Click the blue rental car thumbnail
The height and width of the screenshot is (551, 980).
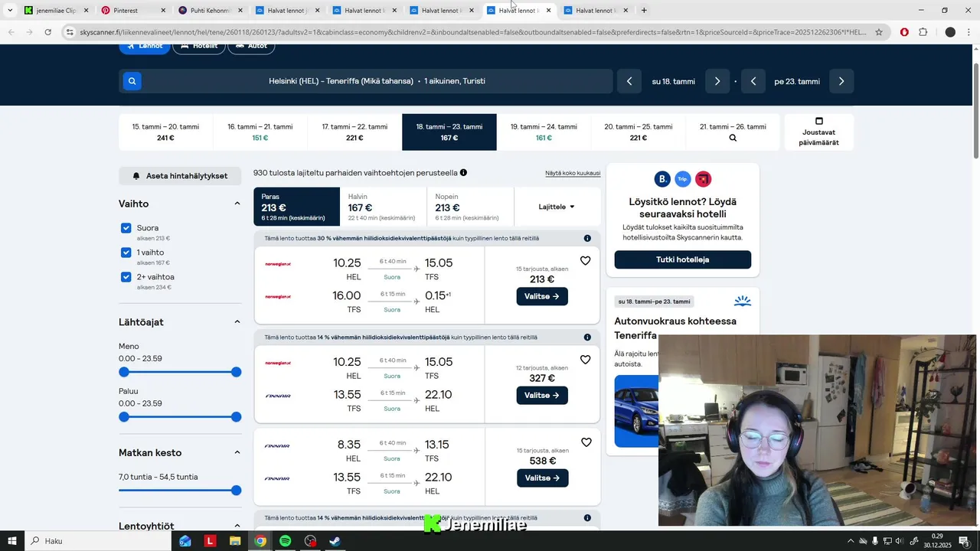pos(636,411)
